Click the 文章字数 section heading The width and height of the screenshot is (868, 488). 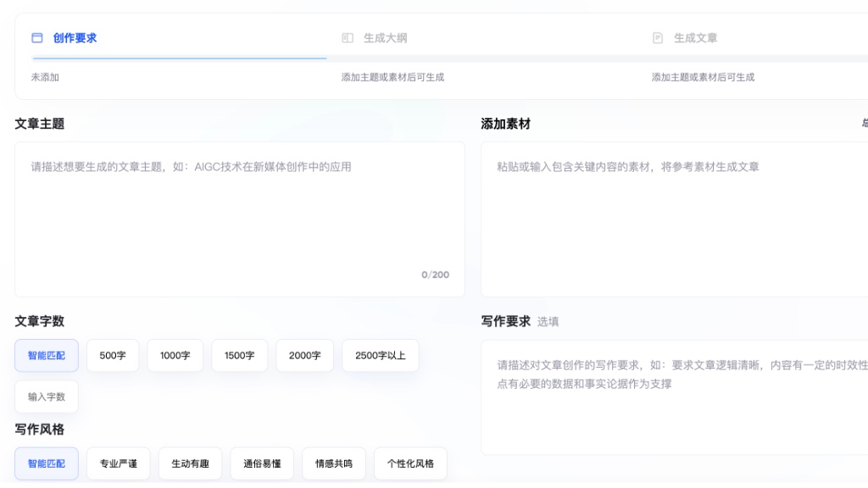tap(40, 321)
